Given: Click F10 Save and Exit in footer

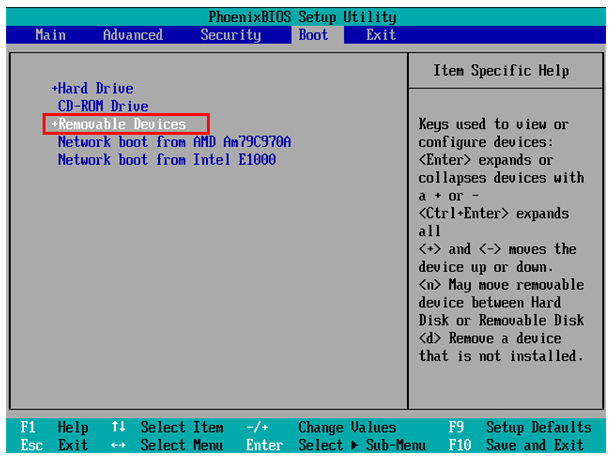Looking at the screenshot, I should point(516,445).
